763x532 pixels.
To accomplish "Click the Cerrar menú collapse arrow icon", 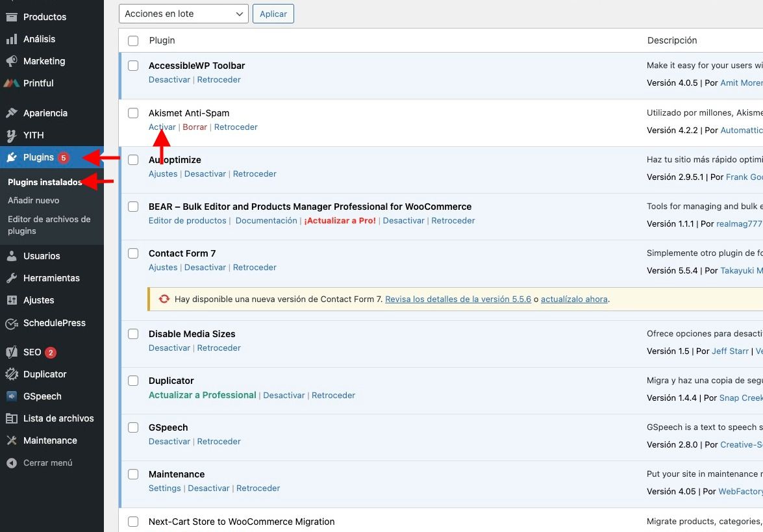I will [x=12, y=463].
